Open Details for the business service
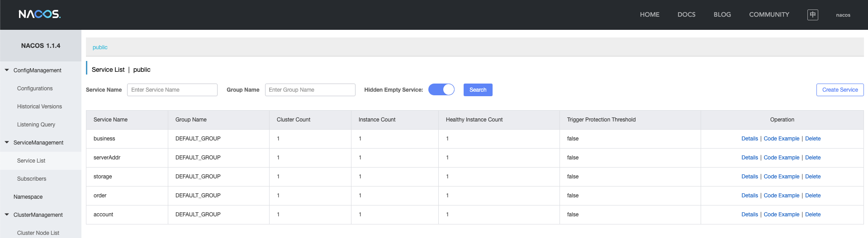The height and width of the screenshot is (238, 868). [749, 139]
